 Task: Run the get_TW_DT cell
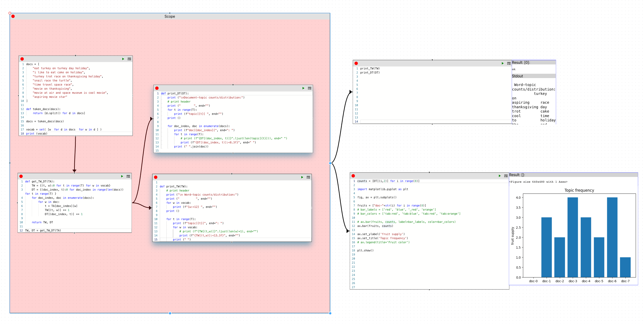[122, 176]
